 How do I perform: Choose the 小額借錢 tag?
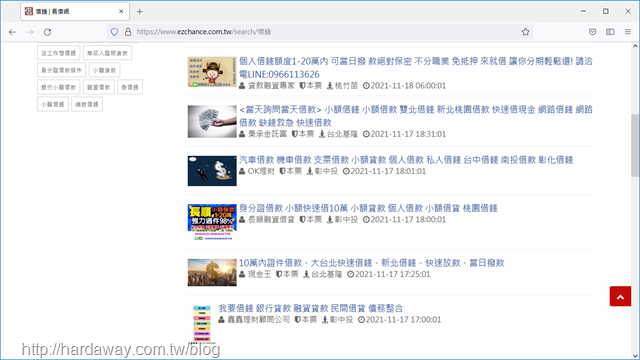[53, 104]
